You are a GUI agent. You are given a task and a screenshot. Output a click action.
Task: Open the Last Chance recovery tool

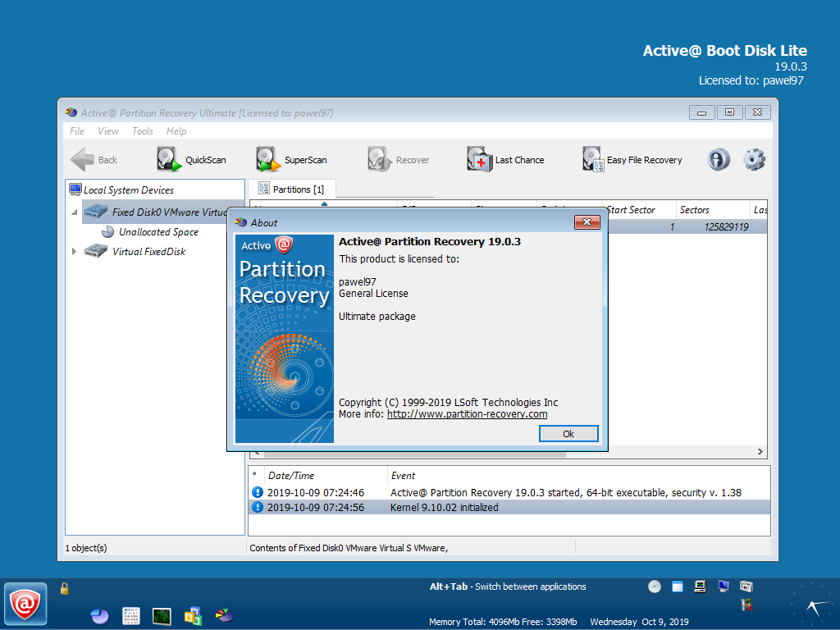coord(505,160)
